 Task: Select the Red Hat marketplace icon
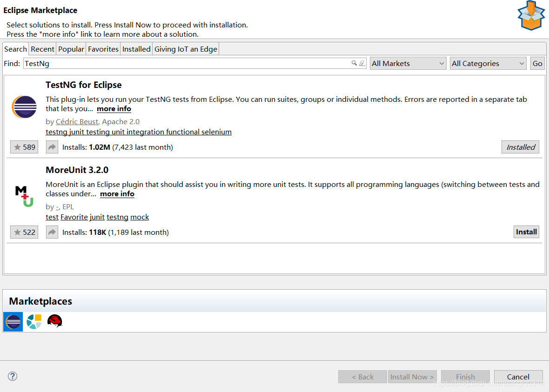(54, 321)
